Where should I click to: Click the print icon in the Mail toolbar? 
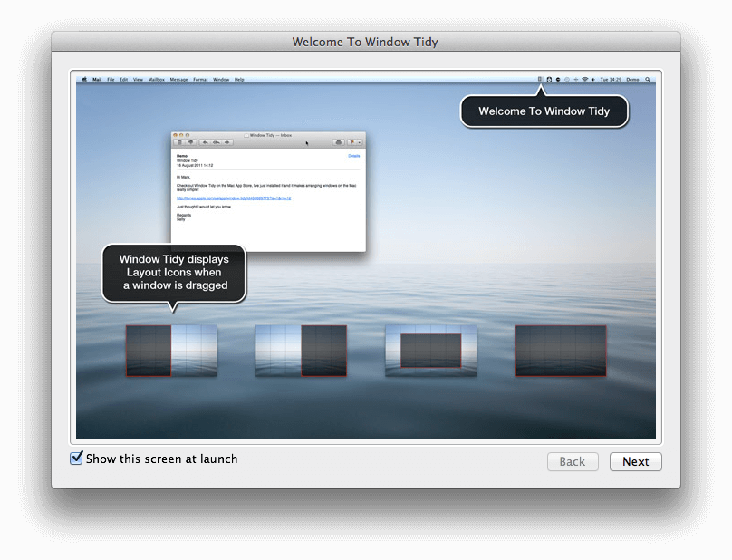tap(339, 142)
